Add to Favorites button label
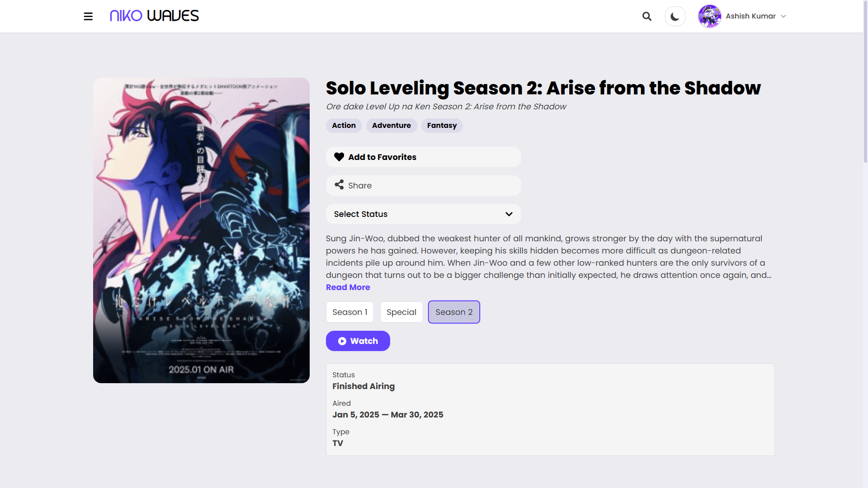Screen dimensions: 868x488 382,157
